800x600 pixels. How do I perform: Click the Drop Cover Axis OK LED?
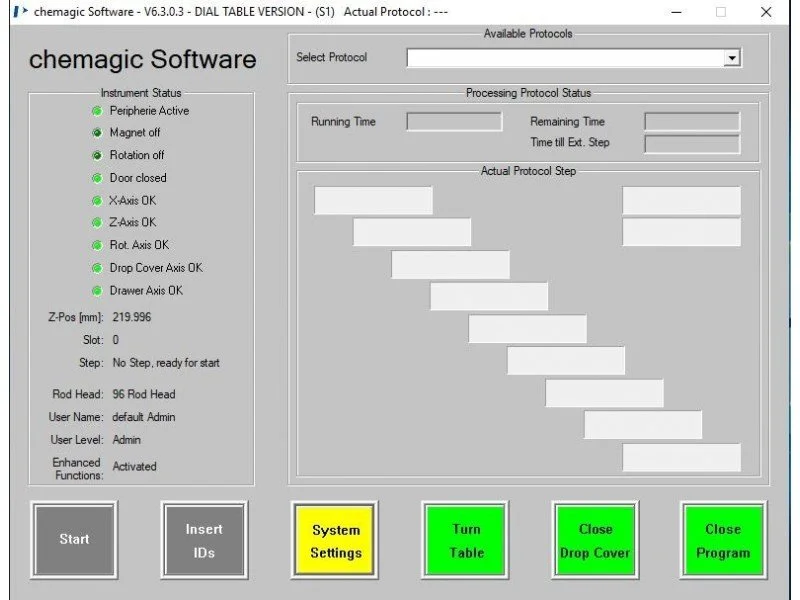[97, 268]
